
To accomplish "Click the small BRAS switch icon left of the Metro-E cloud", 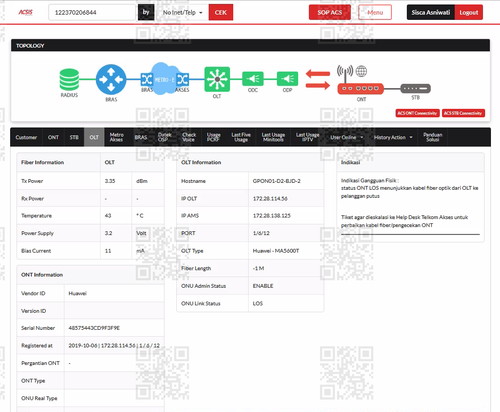I will (x=146, y=80).
